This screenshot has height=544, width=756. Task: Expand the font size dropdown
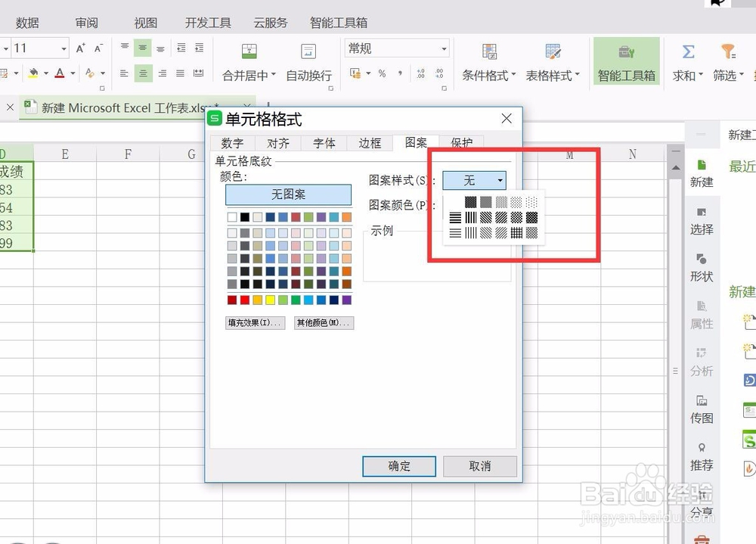pos(64,48)
